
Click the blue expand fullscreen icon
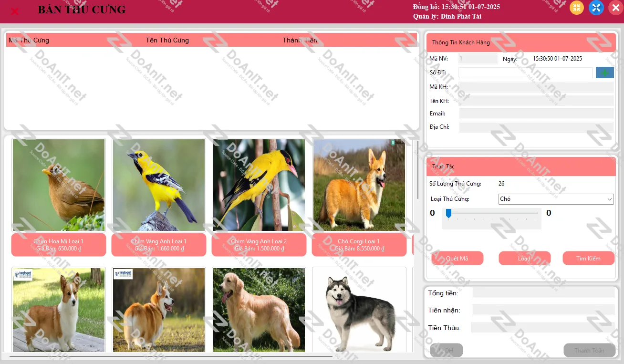point(596,8)
